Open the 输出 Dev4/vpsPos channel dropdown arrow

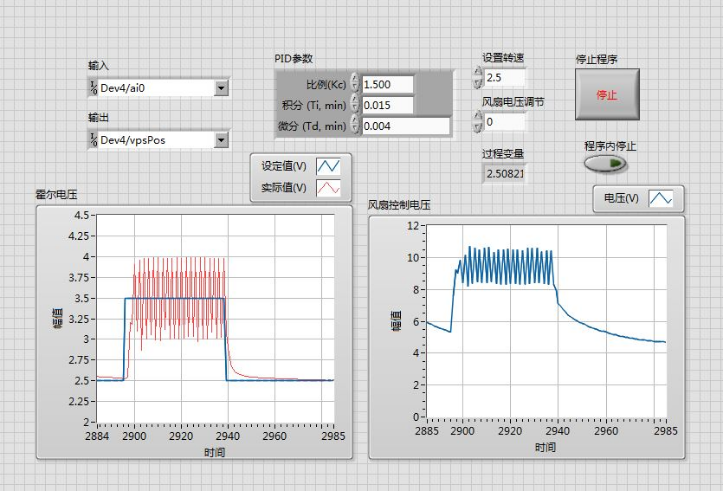click(x=221, y=140)
